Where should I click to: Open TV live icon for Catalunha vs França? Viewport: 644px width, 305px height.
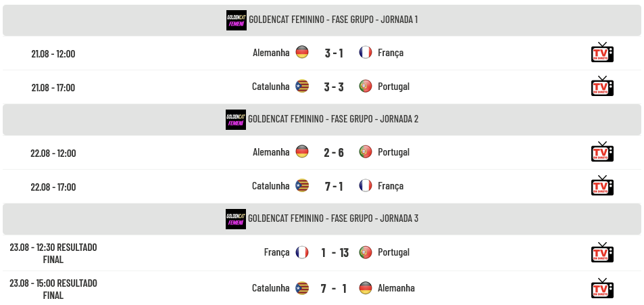point(602,185)
